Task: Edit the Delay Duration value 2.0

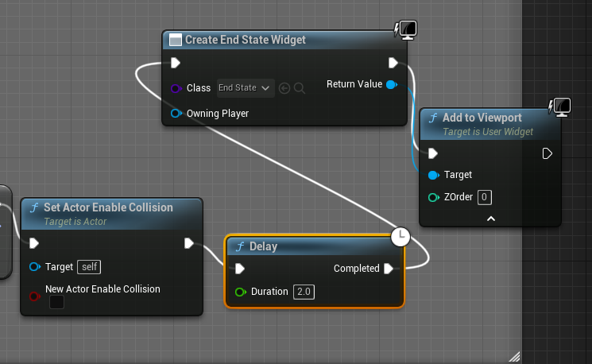Action: [304, 292]
